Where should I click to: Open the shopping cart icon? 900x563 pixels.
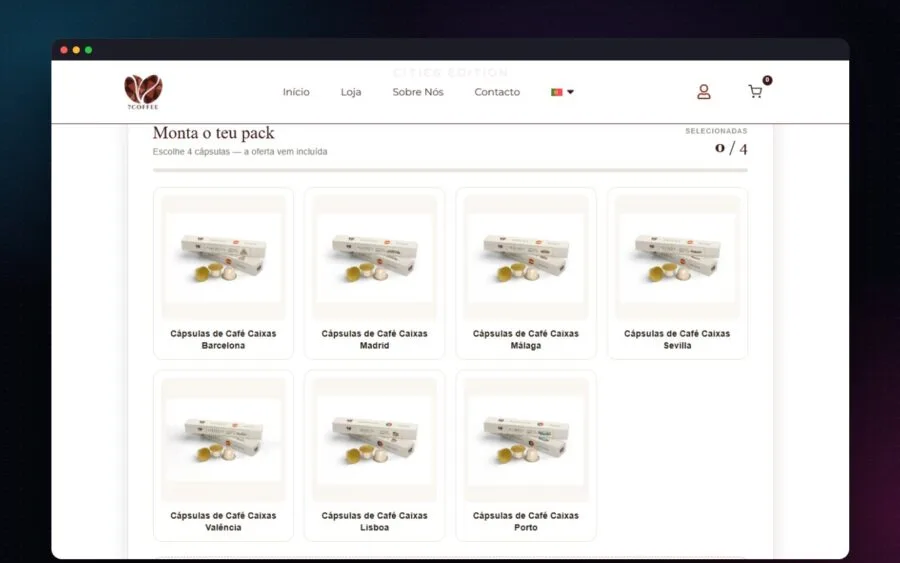755,92
